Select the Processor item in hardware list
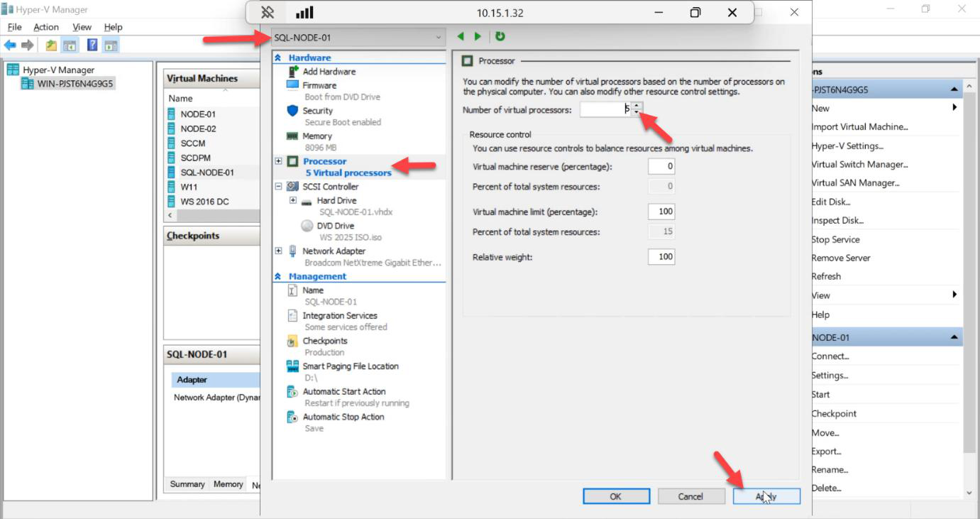Image resolution: width=980 pixels, height=519 pixels. point(324,161)
